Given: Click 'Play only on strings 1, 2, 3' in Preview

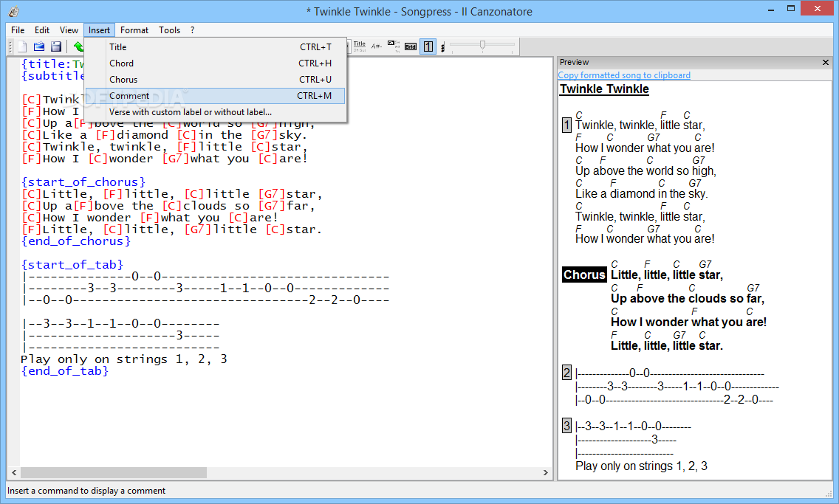Looking at the screenshot, I should (x=642, y=466).
